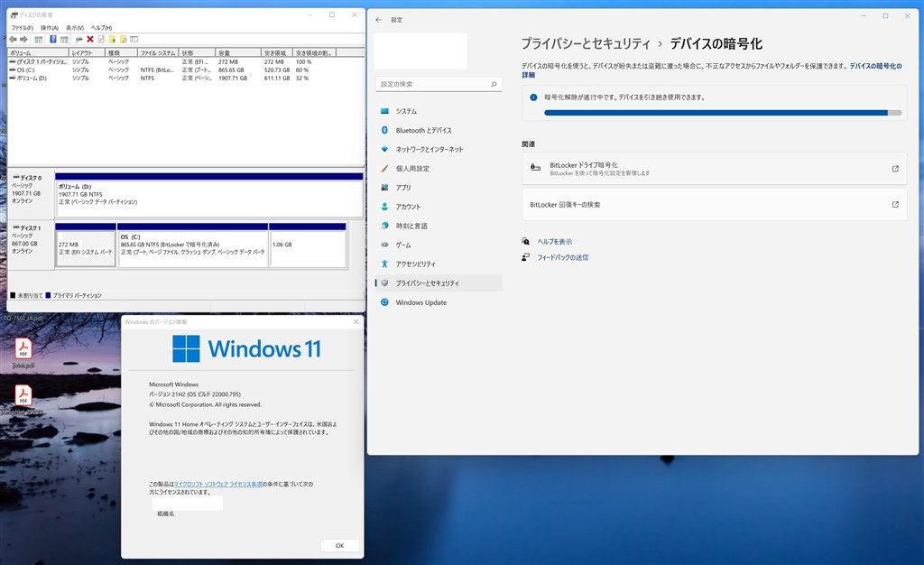This screenshot has height=565, width=924.
Task: Open 表示(V) menu in Disk Management
Action: pos(75,28)
